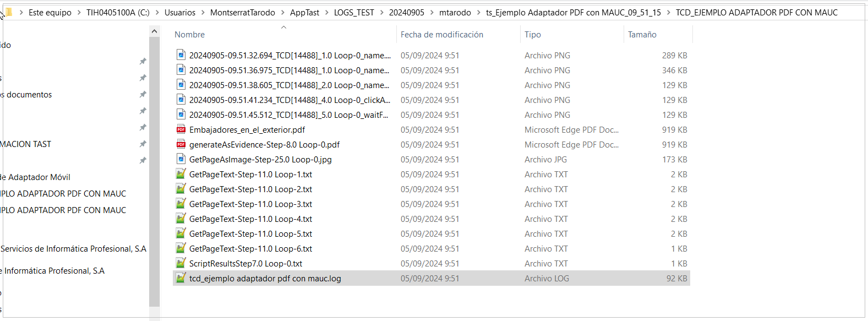
Task: Navigate to AppTast in the breadcrumb path
Action: tap(304, 13)
